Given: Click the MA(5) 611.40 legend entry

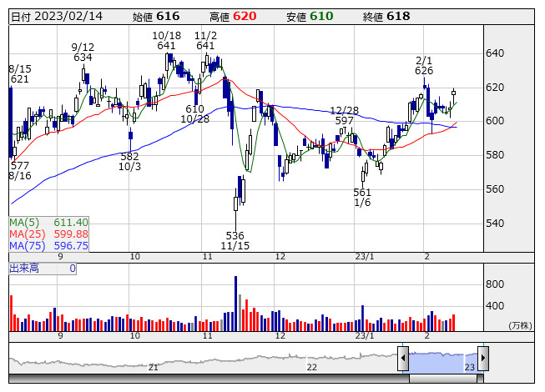Looking at the screenshot, I should point(48,222).
